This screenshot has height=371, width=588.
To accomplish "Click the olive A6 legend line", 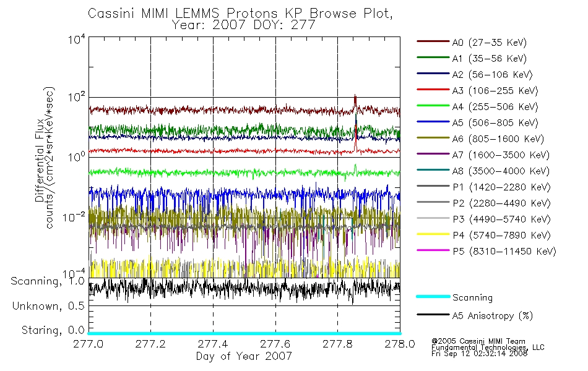I will pyautogui.click(x=433, y=138).
